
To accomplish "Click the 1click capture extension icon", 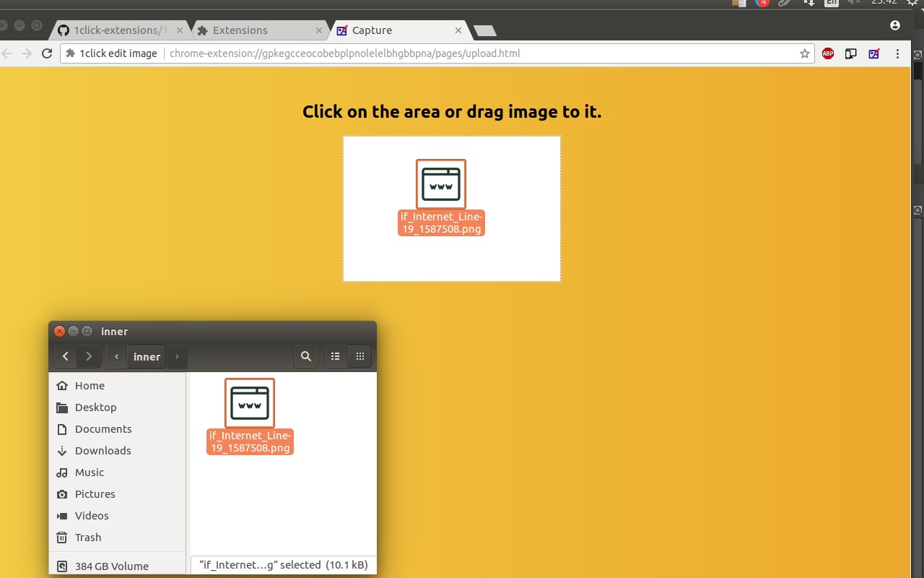I will [x=874, y=53].
